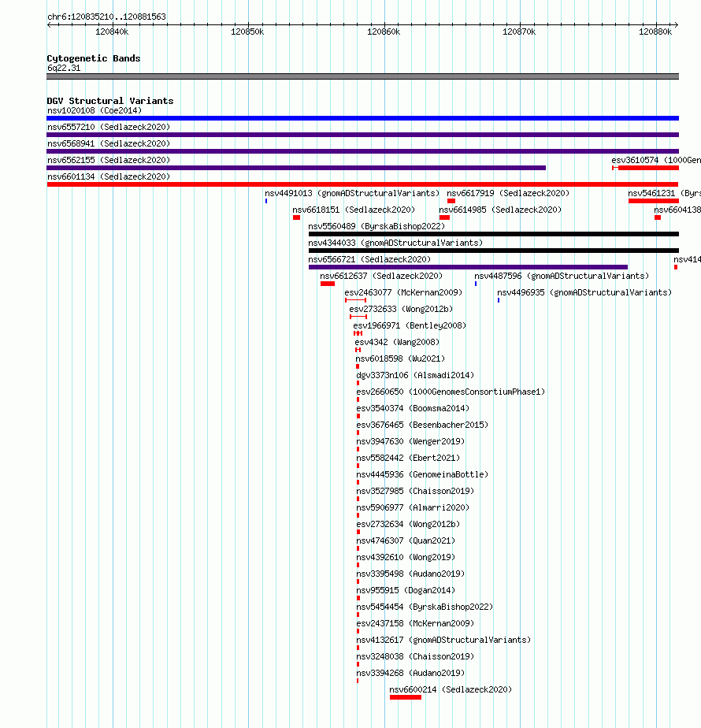Screen dimensions: 701x728
Task: Click the black nsv5560489 variant bar
Action: pyautogui.click(x=494, y=234)
